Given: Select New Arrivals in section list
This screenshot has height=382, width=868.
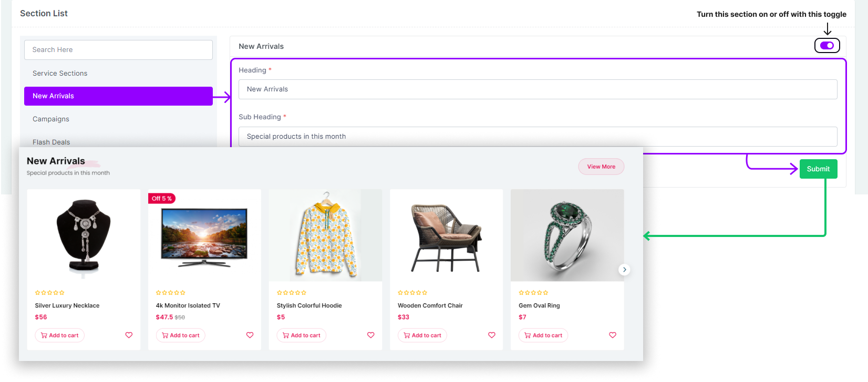Looking at the screenshot, I should click(x=118, y=96).
